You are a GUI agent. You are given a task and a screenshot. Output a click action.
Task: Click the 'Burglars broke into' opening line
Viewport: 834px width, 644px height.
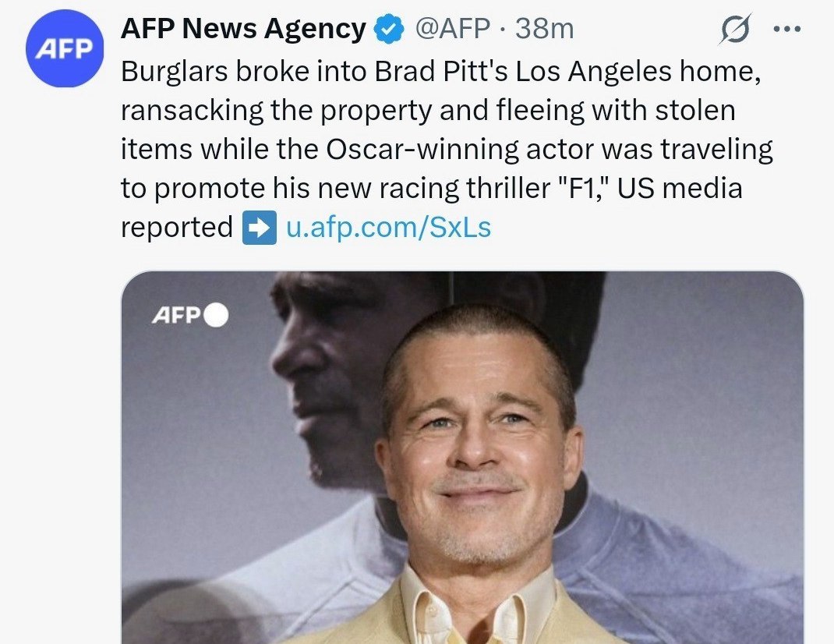click(247, 71)
